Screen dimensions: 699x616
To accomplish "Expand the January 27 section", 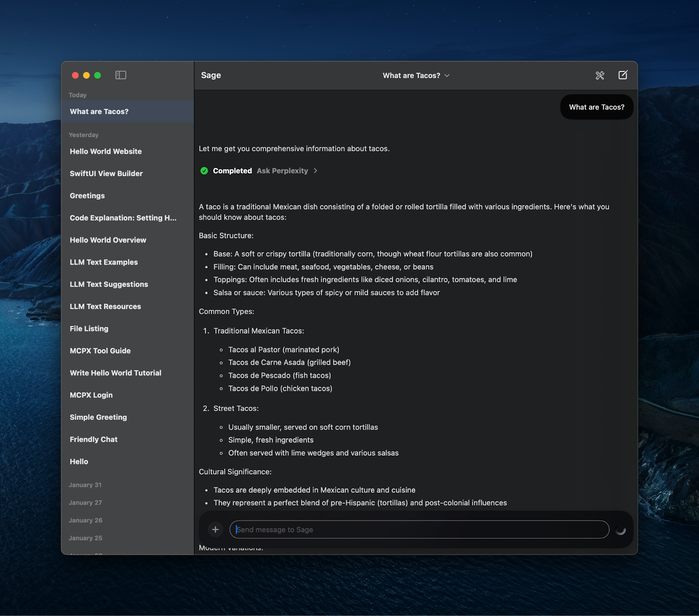I will (x=85, y=503).
